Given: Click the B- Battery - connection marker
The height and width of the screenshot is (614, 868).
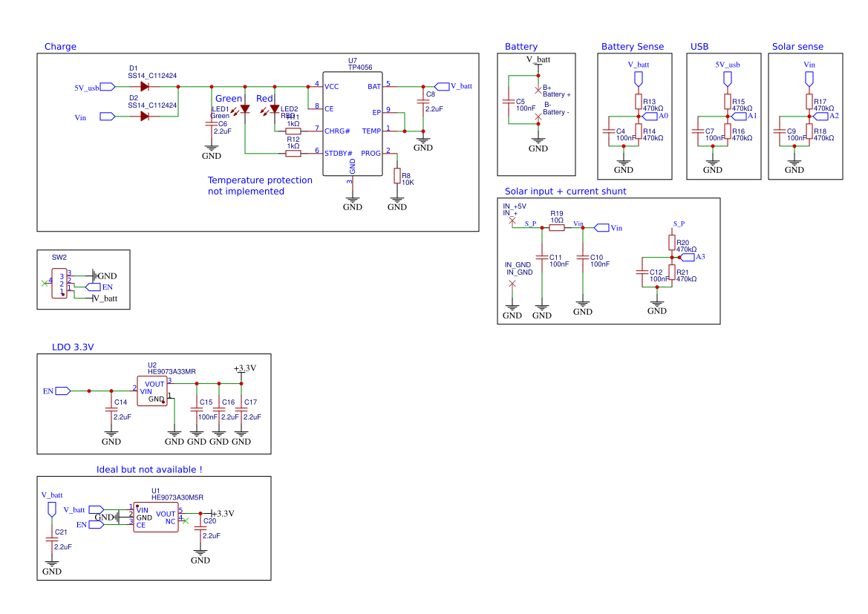Looking at the screenshot, I should [538, 117].
